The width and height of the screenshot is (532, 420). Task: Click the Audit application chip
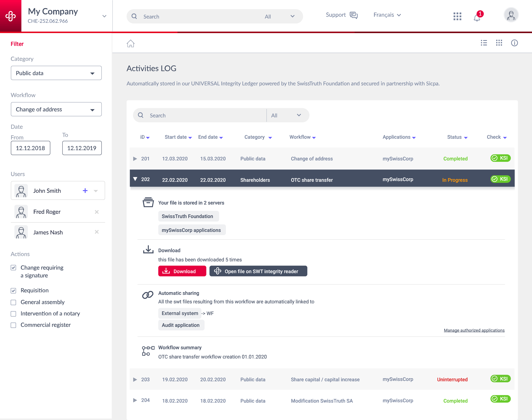coord(181,325)
